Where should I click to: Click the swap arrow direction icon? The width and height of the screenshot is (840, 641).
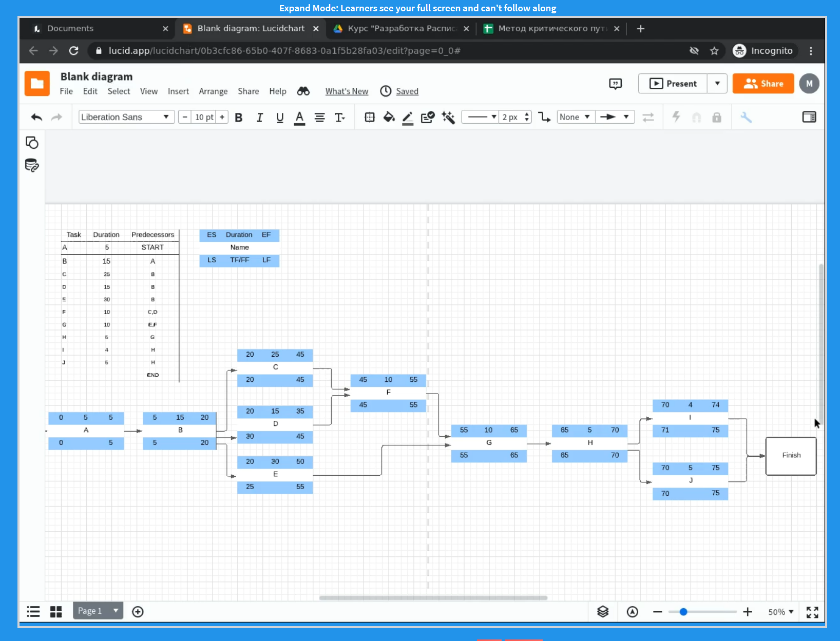click(x=648, y=118)
